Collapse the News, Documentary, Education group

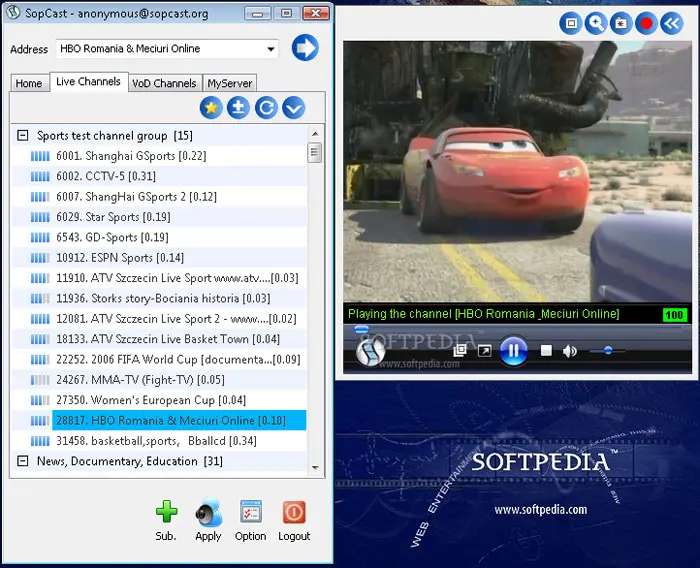coord(22,461)
